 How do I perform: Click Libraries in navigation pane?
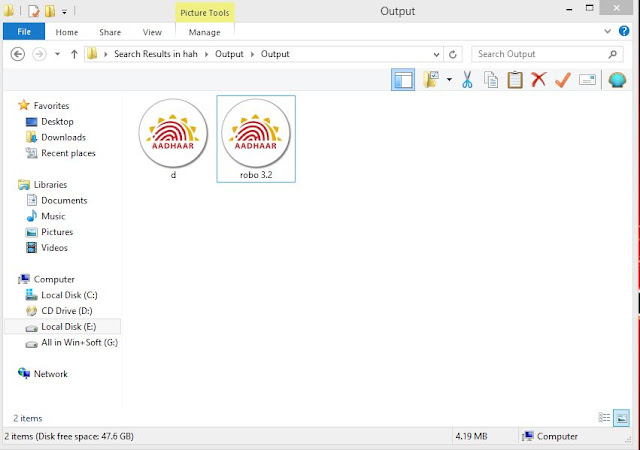[x=50, y=185]
